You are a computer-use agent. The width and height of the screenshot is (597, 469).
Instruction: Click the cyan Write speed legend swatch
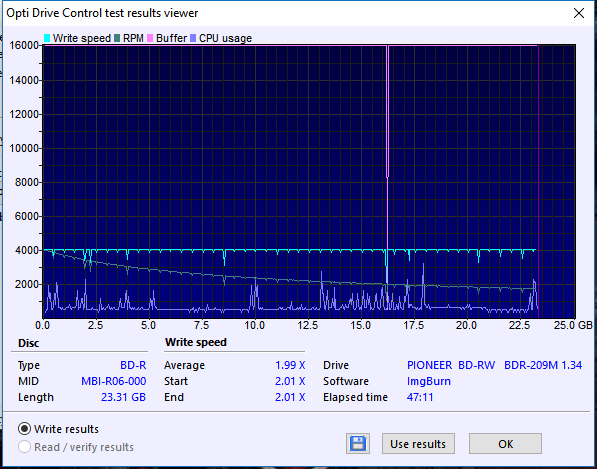pos(47,38)
